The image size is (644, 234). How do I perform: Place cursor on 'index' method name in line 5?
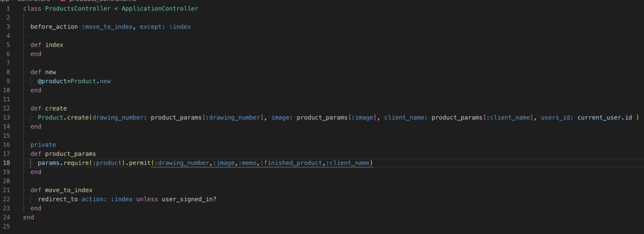54,45
